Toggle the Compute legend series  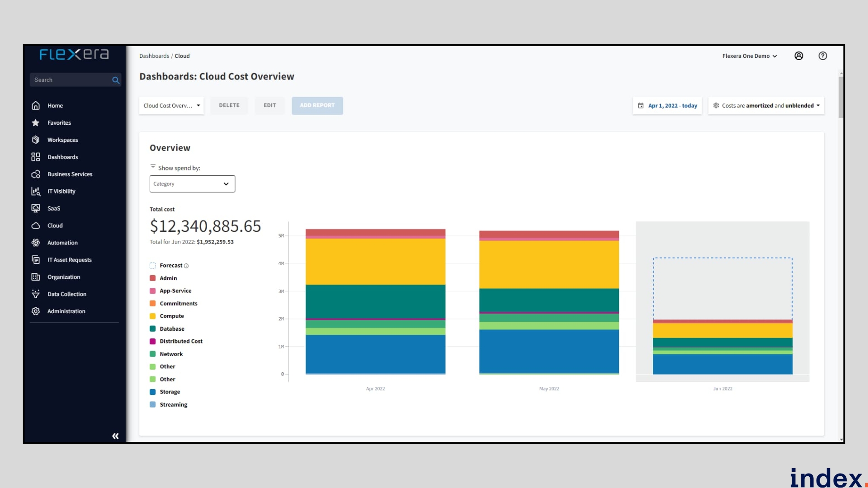pyautogui.click(x=172, y=316)
